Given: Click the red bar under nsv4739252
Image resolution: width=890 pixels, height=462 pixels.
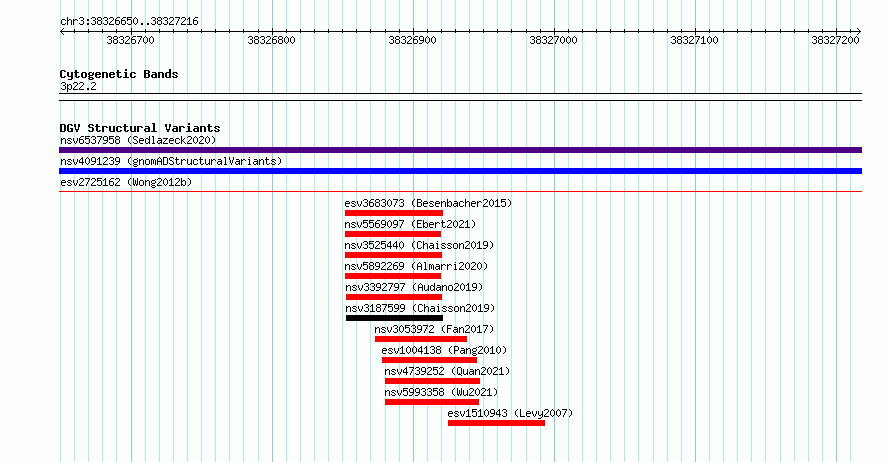Looking at the screenshot, I should click(x=433, y=381).
